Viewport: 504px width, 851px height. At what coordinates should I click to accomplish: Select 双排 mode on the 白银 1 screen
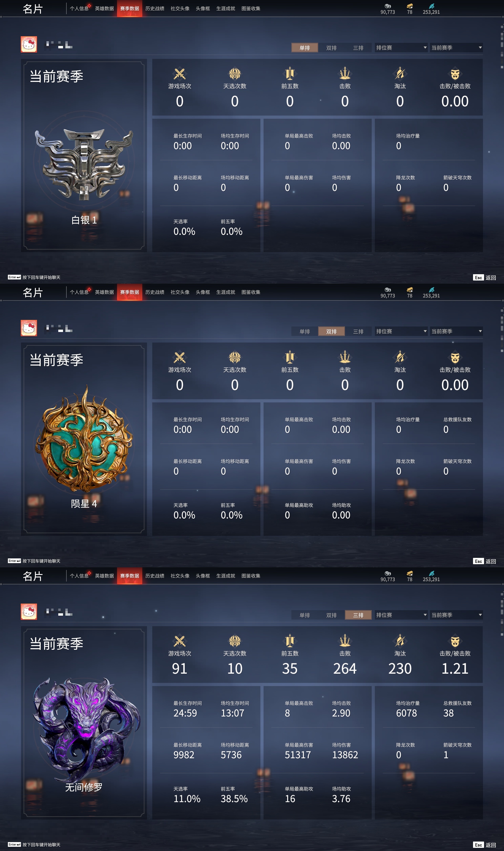pyautogui.click(x=332, y=48)
